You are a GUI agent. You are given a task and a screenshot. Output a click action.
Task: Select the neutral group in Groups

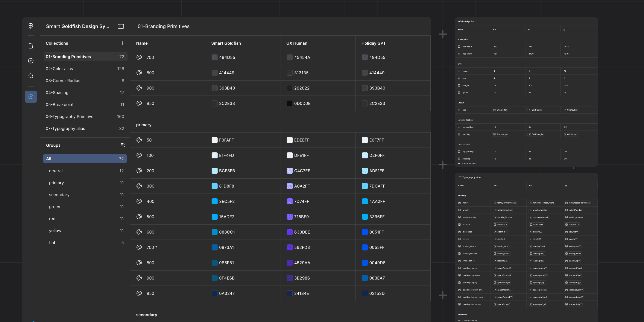pyautogui.click(x=56, y=171)
